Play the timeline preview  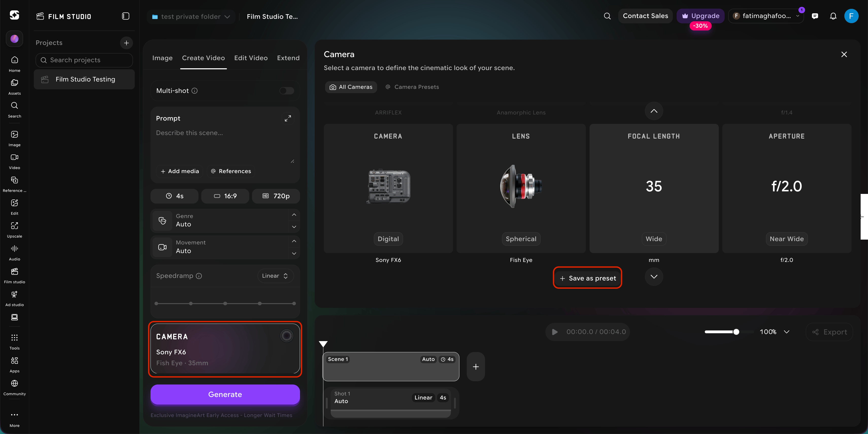click(x=555, y=332)
